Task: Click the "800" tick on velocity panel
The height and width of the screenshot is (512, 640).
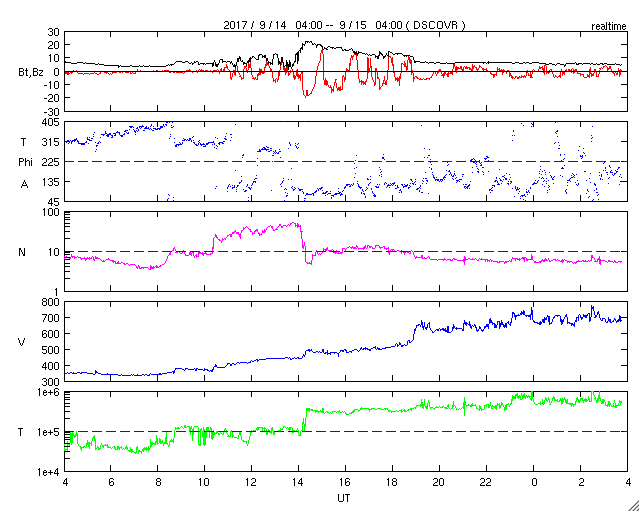Action: [51, 302]
